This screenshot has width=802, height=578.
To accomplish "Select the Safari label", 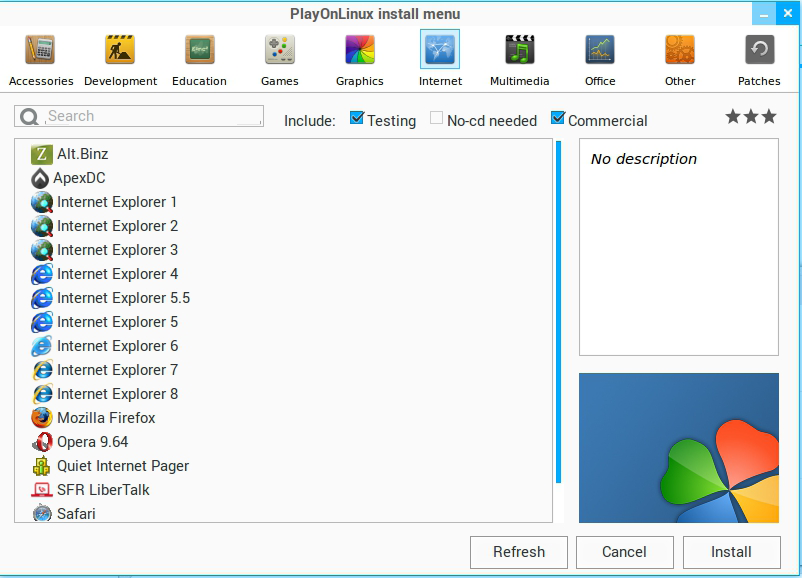I will (76, 514).
